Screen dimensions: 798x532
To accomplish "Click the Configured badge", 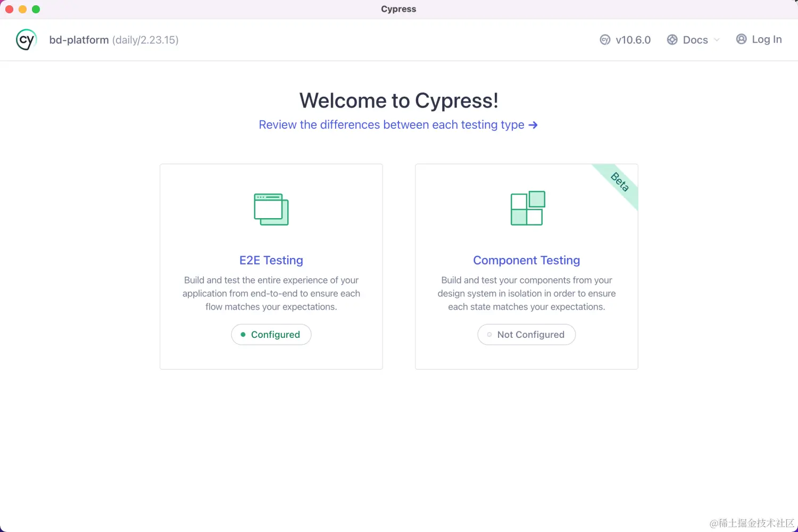I will [x=271, y=335].
